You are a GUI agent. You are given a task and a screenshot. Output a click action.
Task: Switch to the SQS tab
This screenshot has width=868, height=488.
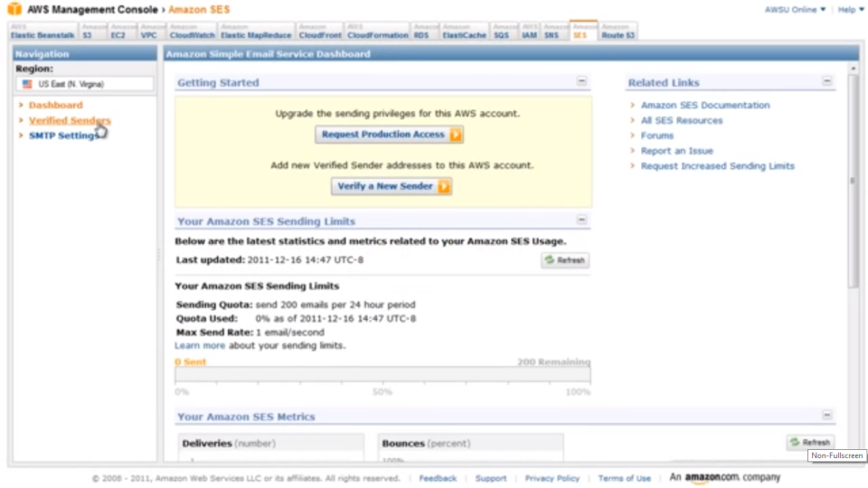click(505, 32)
